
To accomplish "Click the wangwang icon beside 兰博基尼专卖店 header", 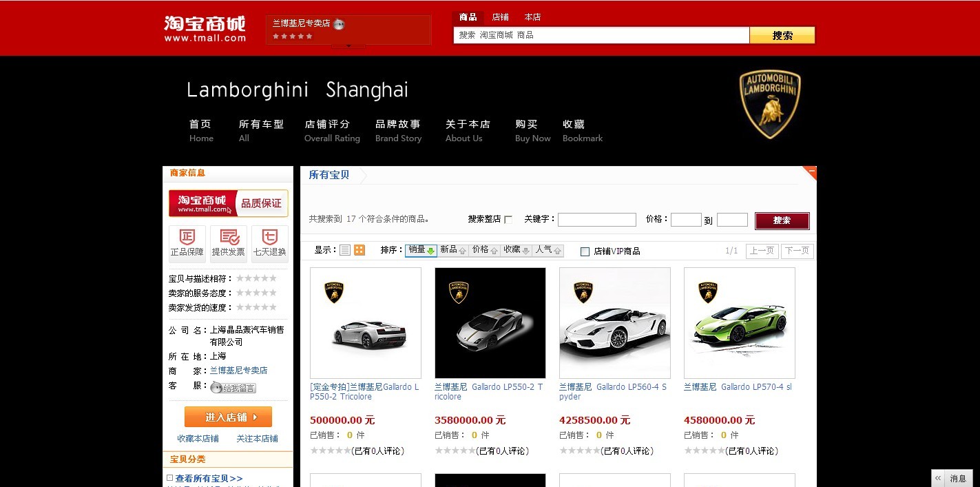I will [x=339, y=24].
